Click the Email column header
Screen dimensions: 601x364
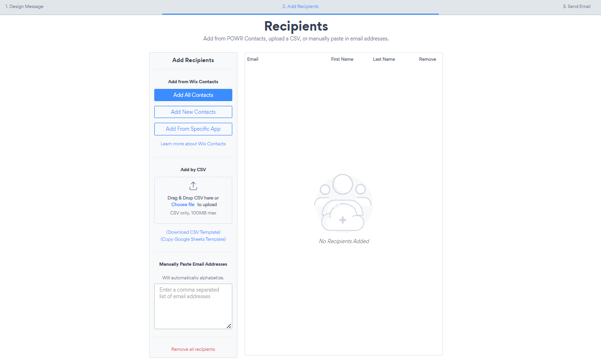253,59
